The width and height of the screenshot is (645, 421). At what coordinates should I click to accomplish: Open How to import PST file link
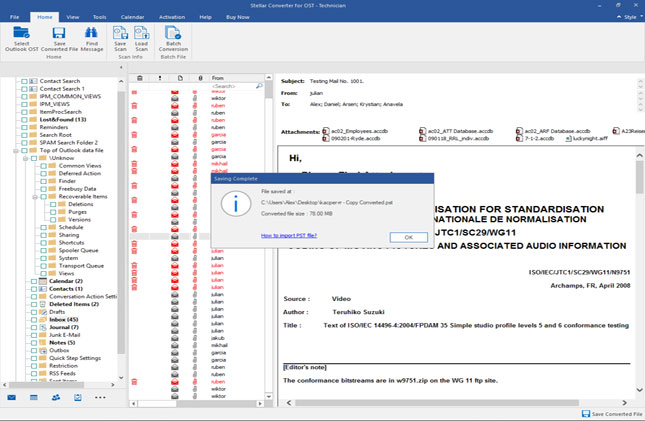point(289,235)
